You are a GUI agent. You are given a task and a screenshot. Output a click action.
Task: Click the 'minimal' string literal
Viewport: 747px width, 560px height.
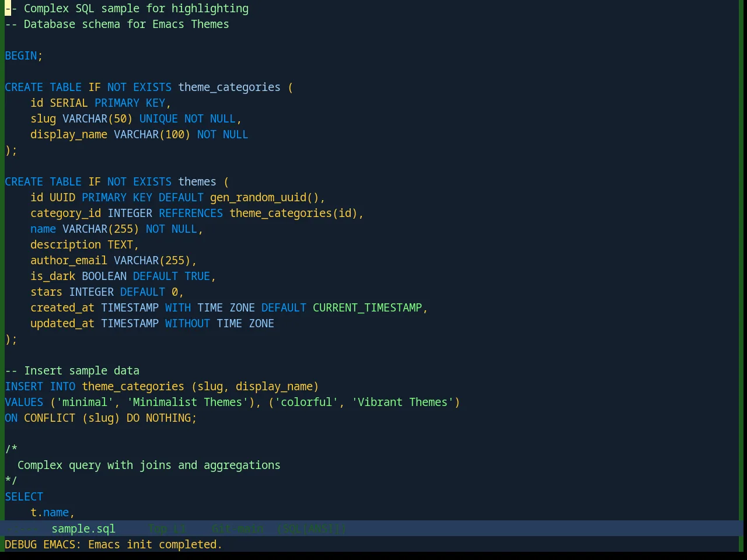[x=85, y=402]
